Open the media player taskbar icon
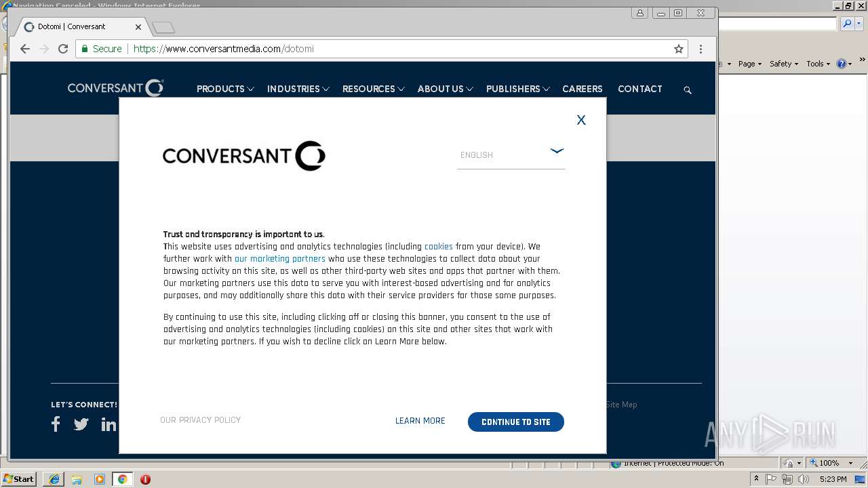The image size is (868, 488). click(x=100, y=479)
